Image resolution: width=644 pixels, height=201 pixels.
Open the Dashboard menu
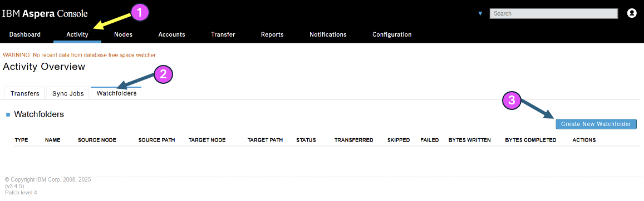tap(25, 34)
